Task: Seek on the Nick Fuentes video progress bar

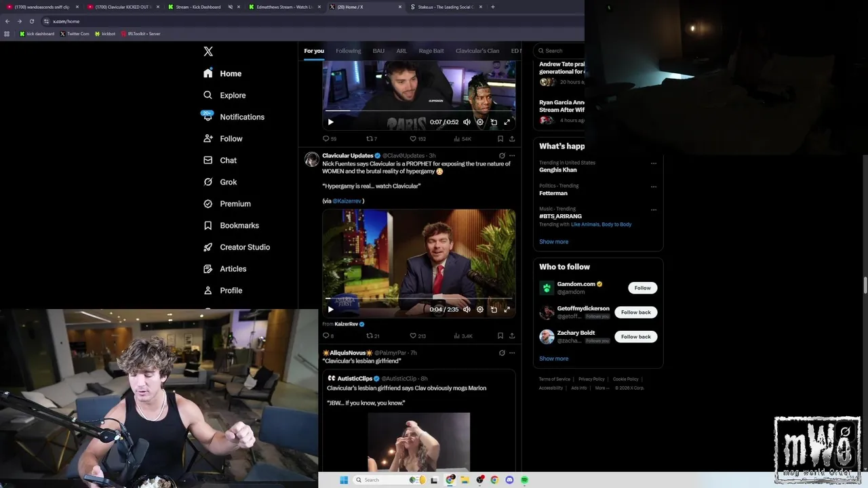Action: (418, 298)
